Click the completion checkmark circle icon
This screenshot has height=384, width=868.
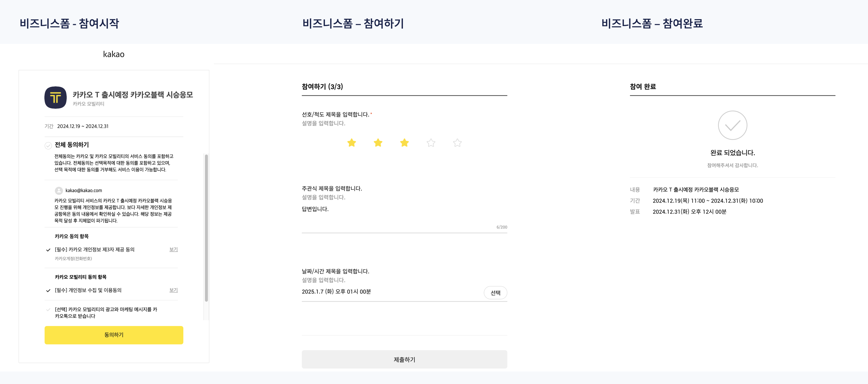tap(732, 125)
